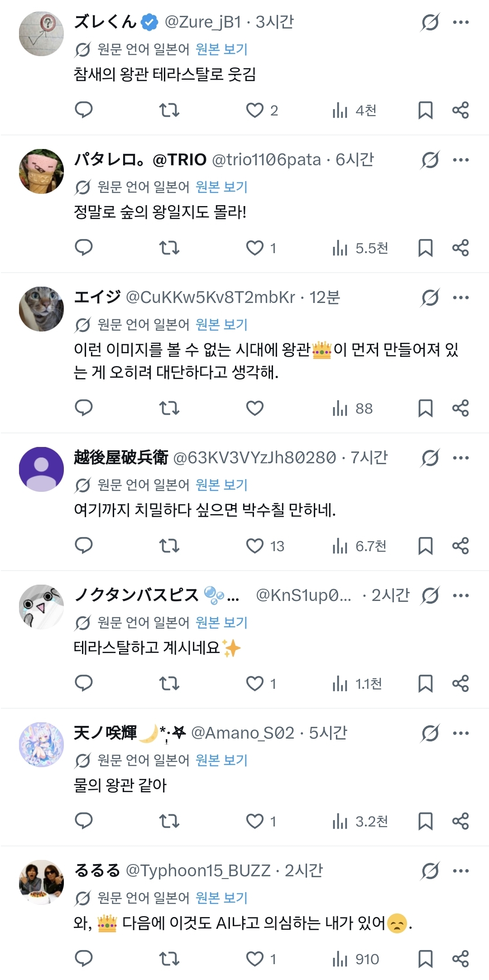
Task: Open more options on 天ノ咲輝's tweet
Action: click(461, 733)
